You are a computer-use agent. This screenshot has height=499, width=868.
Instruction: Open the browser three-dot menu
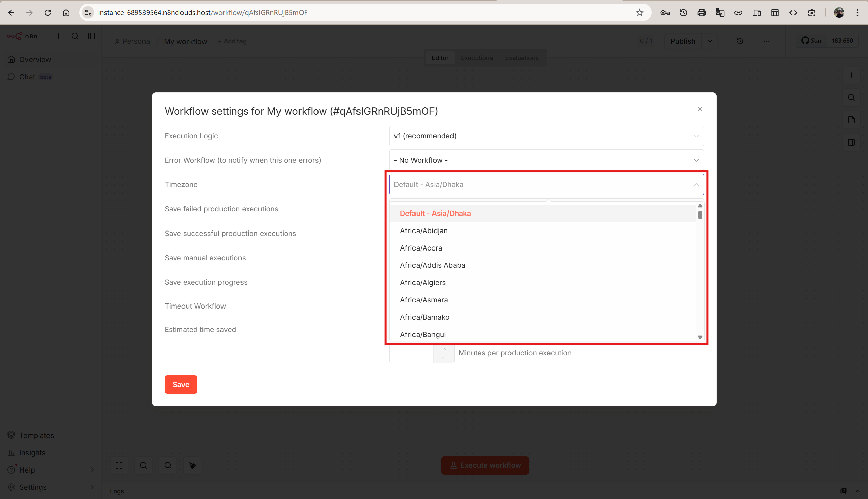click(857, 13)
